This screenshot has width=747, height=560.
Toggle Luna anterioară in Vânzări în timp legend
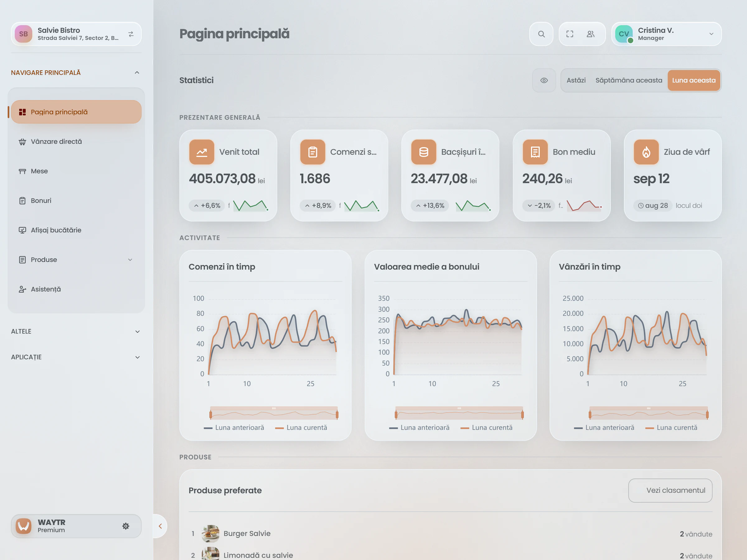(604, 428)
